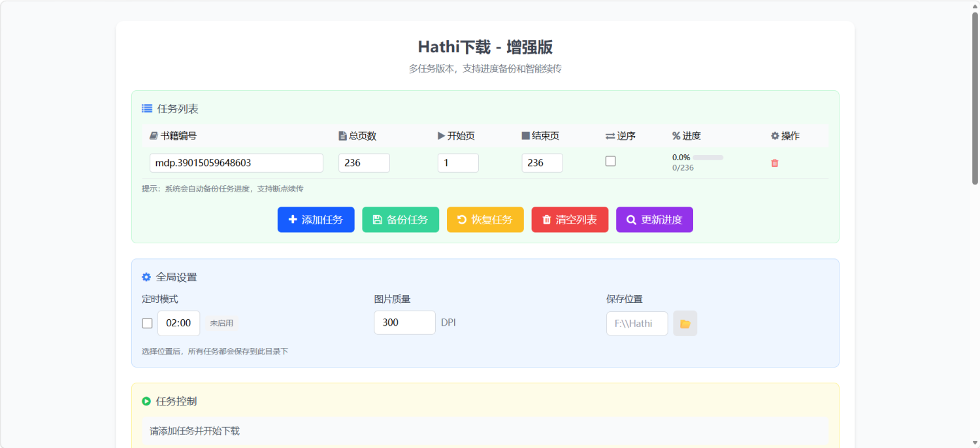
Task: Click the task progress bar at 0.0%
Action: click(x=708, y=158)
